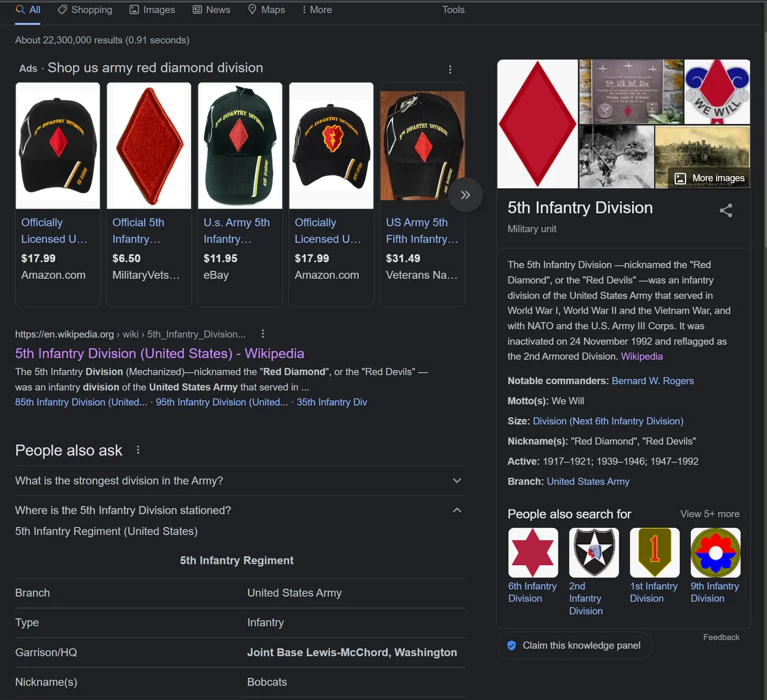Open the We Will crest image
767x700 pixels.
tap(717, 92)
